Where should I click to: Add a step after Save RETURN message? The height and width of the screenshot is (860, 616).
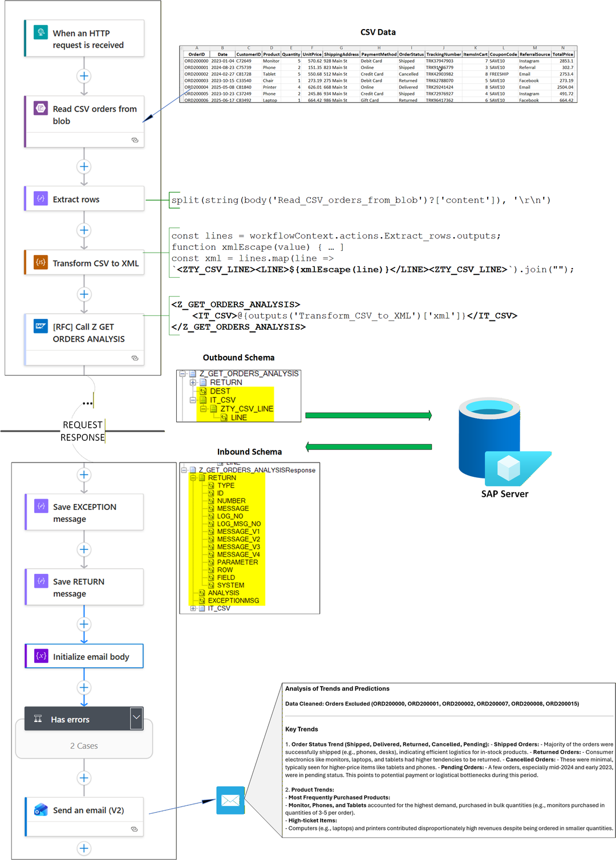[x=84, y=624]
